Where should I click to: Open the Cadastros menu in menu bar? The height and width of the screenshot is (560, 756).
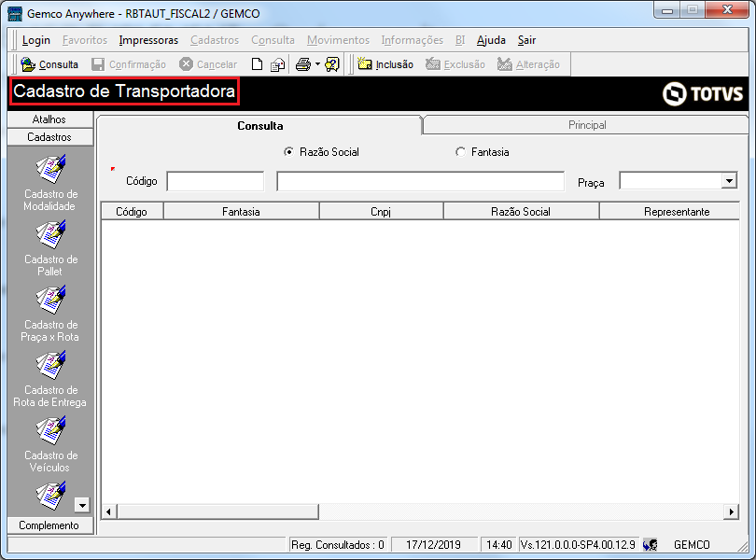215,40
